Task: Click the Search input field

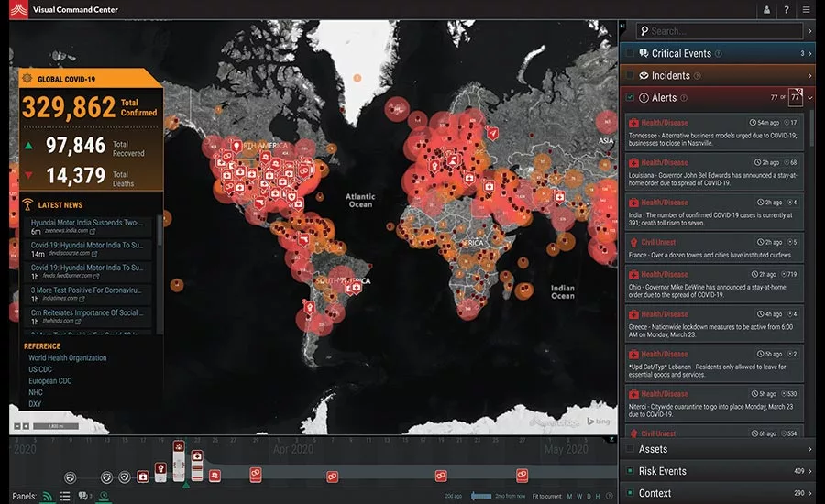Action: [x=725, y=31]
